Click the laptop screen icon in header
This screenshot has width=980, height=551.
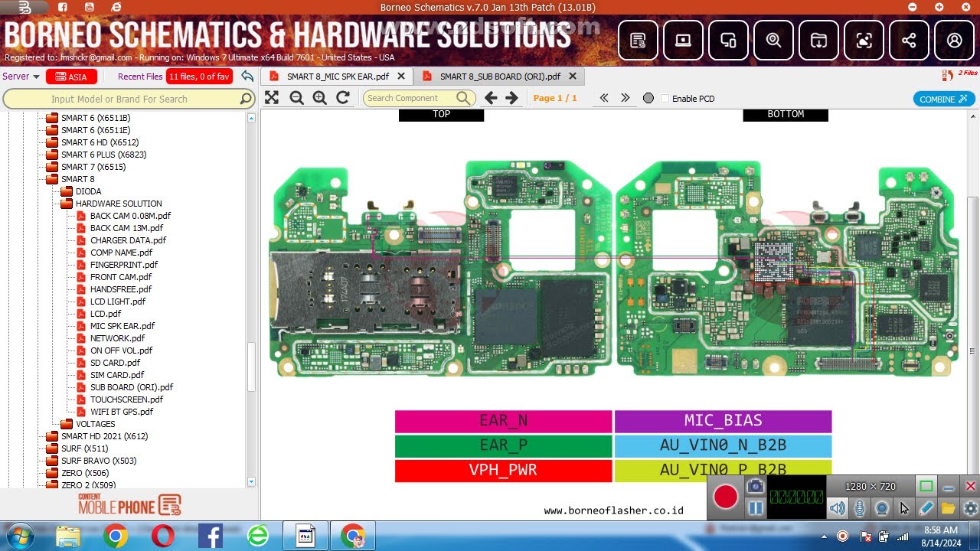pos(683,41)
